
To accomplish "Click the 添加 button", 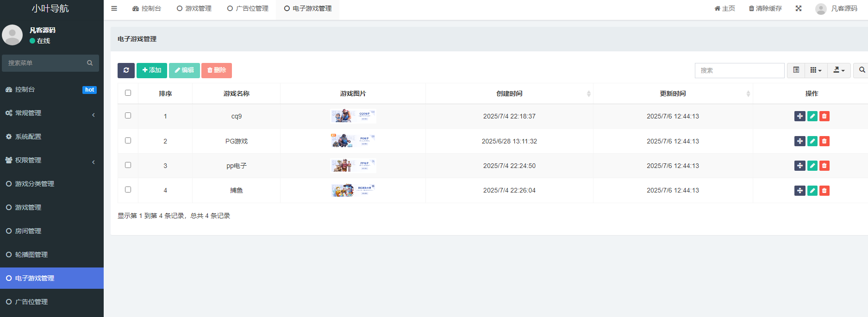I will (x=152, y=70).
